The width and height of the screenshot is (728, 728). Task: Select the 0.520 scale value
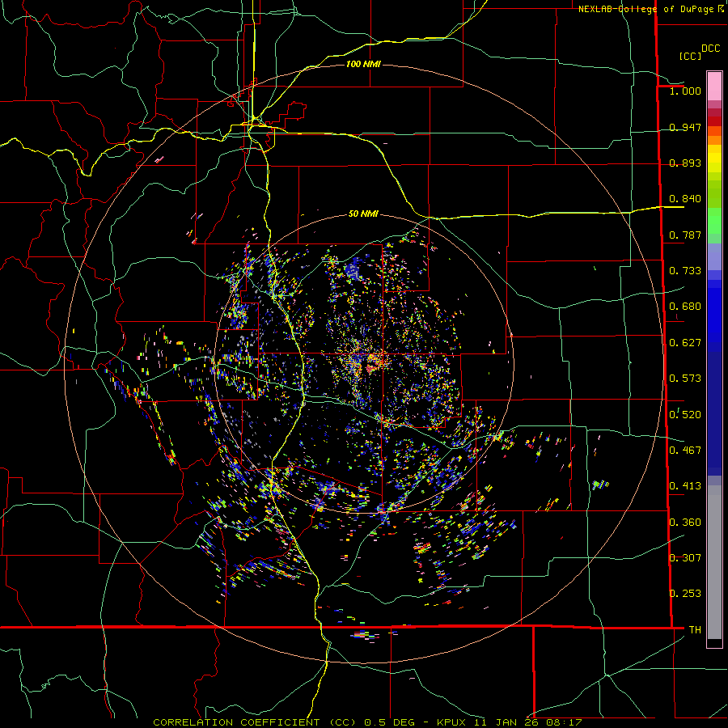click(685, 415)
